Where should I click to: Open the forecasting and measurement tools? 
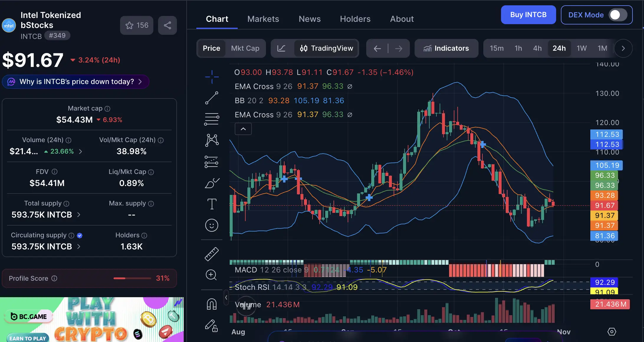click(212, 162)
